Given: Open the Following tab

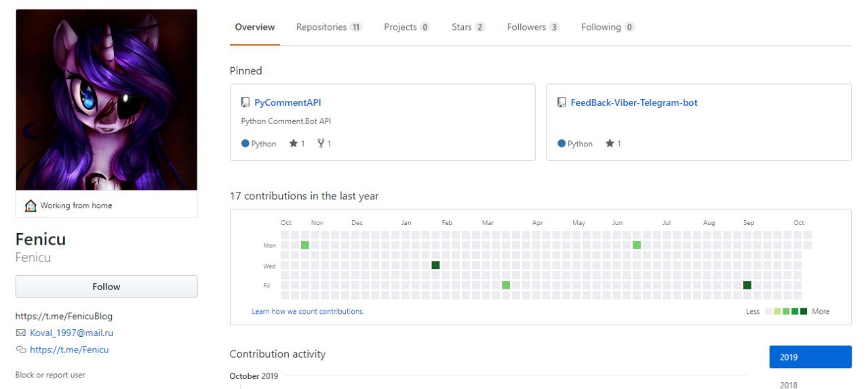Looking at the screenshot, I should (608, 27).
